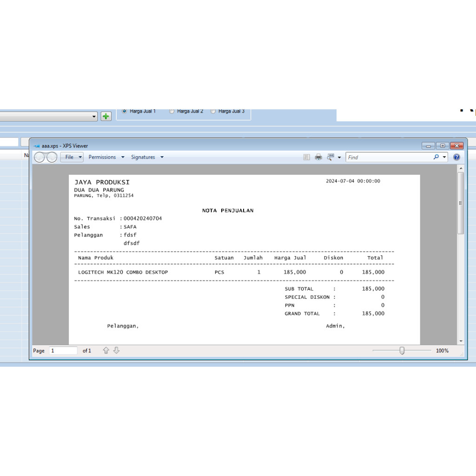Select the Harga Jual 3 radio button
Viewport: 476px width, 476px height.
tap(213, 111)
